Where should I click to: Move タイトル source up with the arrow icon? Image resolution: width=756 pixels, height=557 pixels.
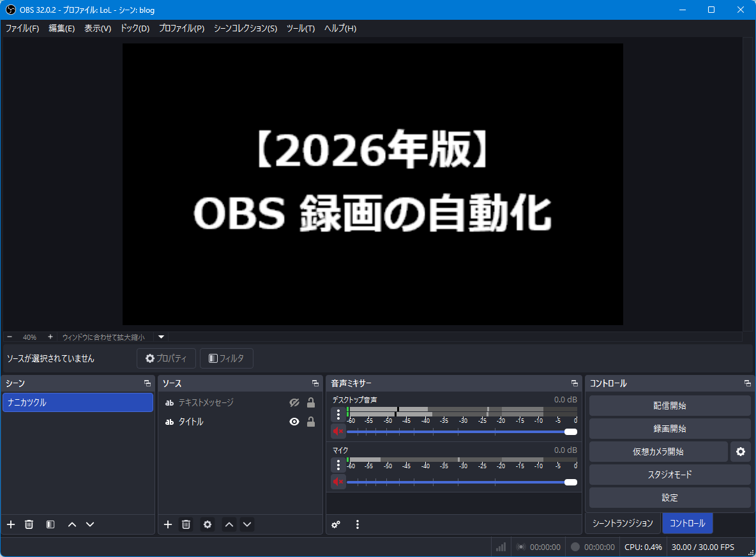click(x=229, y=524)
